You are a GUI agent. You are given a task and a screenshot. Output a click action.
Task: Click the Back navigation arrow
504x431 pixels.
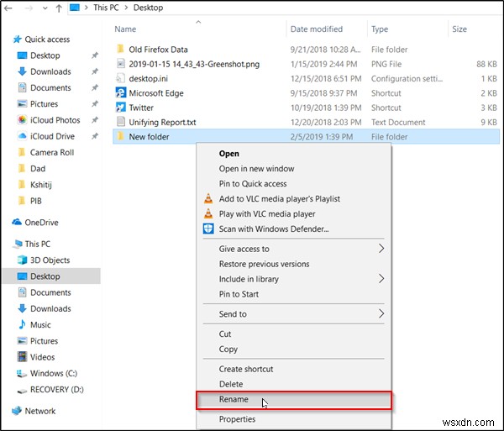point(8,8)
